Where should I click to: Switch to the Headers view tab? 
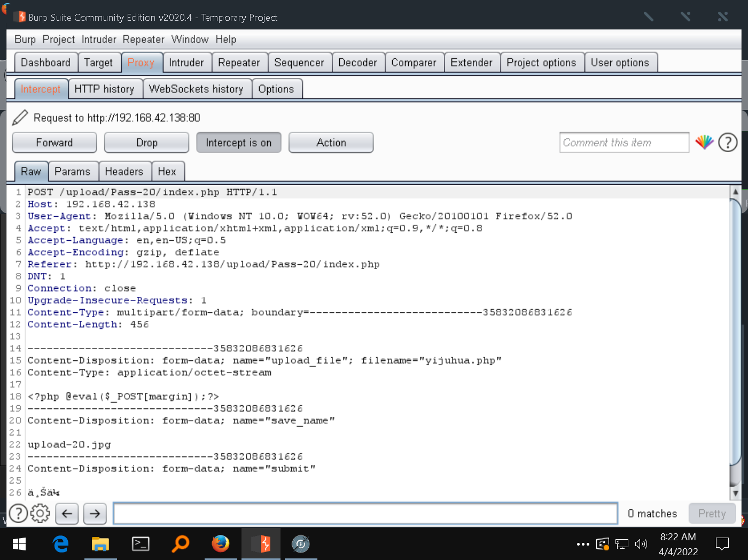point(124,171)
